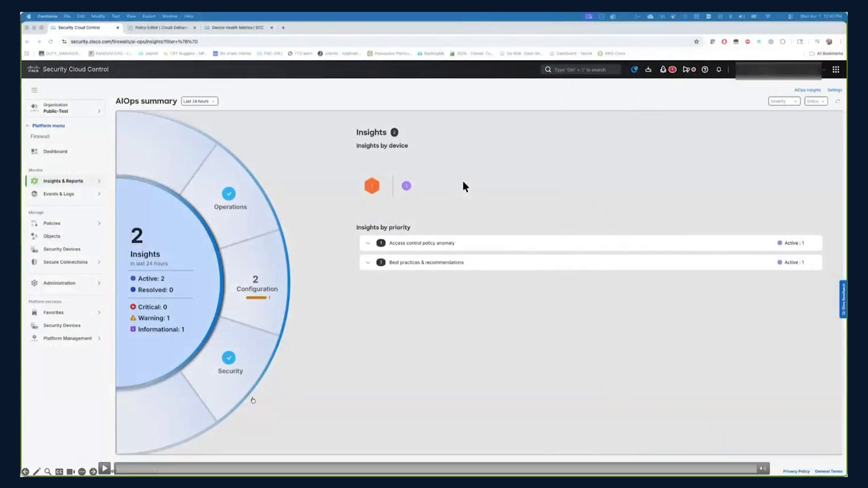Screen dimensions: 868x488
Task: Open the Last 24 hours dropdown
Action: (199, 101)
